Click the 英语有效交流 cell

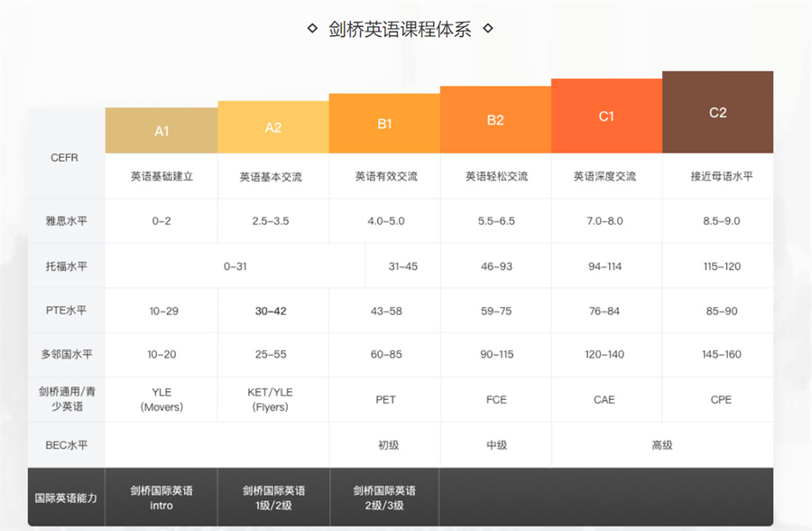coord(386,176)
